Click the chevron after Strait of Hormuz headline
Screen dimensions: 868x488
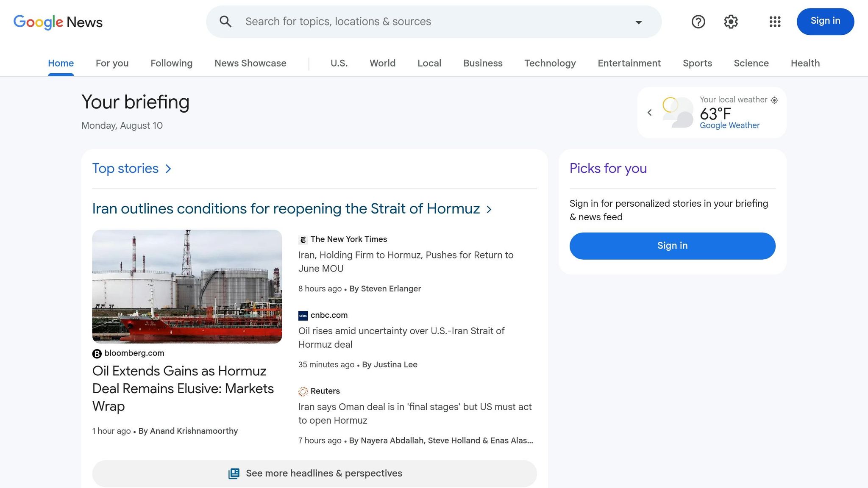489,209
